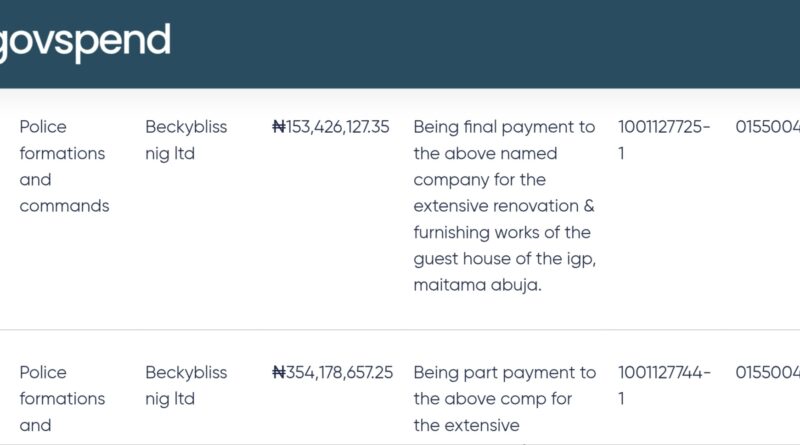This screenshot has height=445, width=800.
Task: Select first row's Police formations and commands cell
Action: [x=63, y=166]
